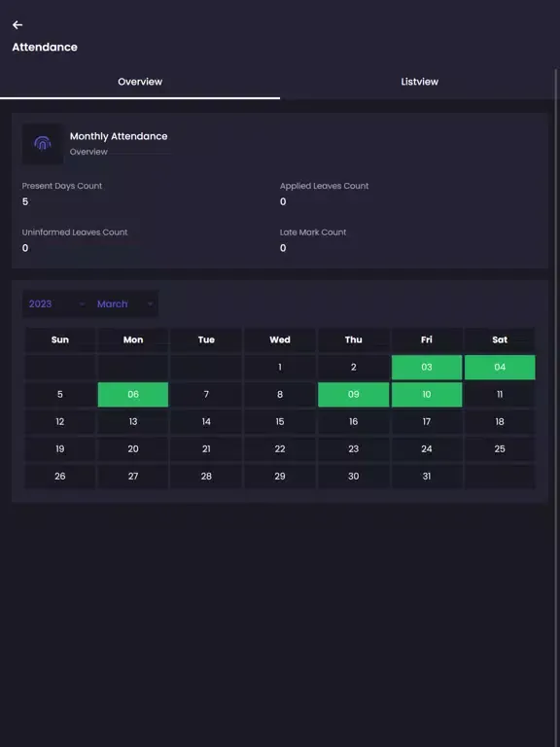
Task: Click the Wed column header
Action: pyautogui.click(x=280, y=339)
